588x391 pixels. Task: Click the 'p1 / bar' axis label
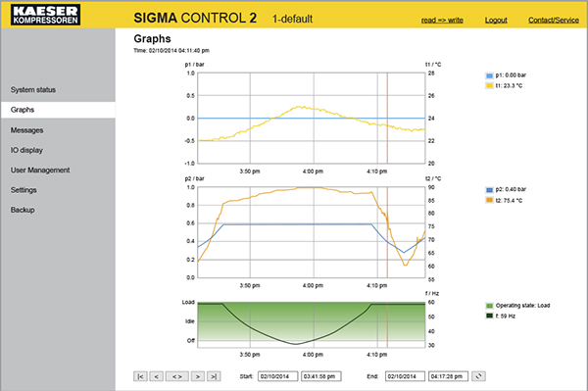tap(194, 65)
